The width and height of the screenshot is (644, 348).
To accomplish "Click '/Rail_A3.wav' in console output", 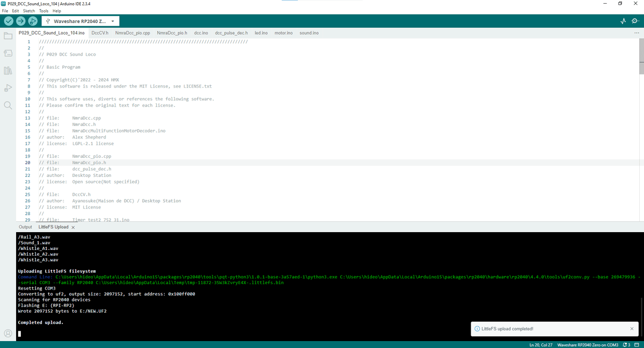I will coord(34,237).
